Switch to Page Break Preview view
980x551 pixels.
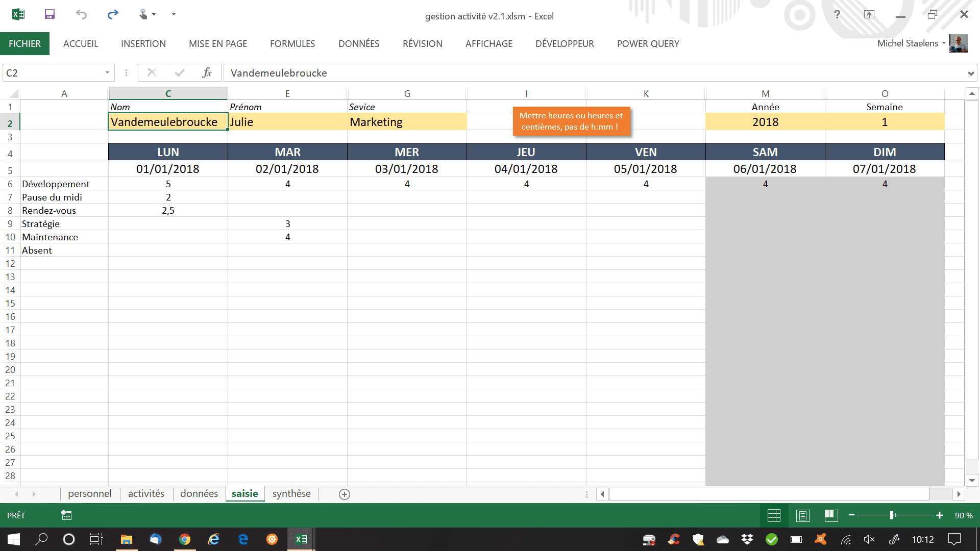[831, 516]
